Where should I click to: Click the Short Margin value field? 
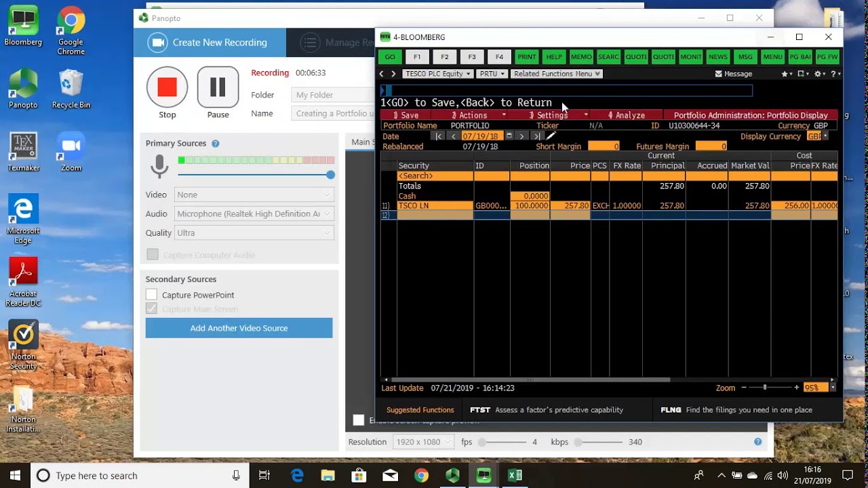604,146
